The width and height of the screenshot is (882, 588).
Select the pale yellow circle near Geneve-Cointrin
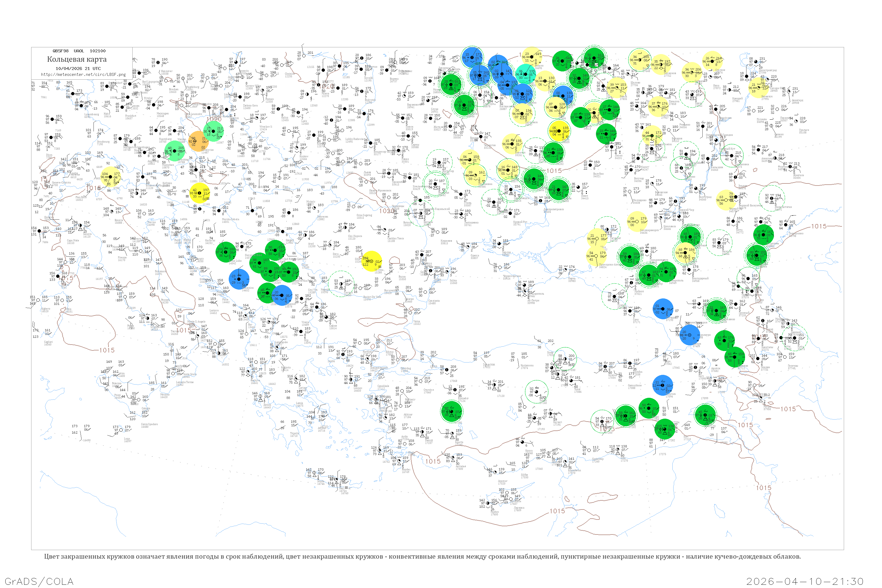pos(111,177)
